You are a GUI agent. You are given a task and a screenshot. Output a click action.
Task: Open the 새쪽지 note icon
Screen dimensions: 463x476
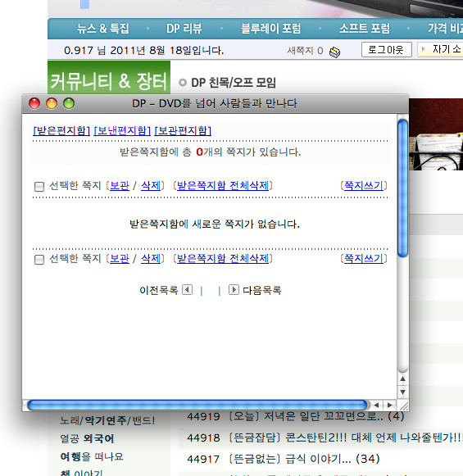334,52
